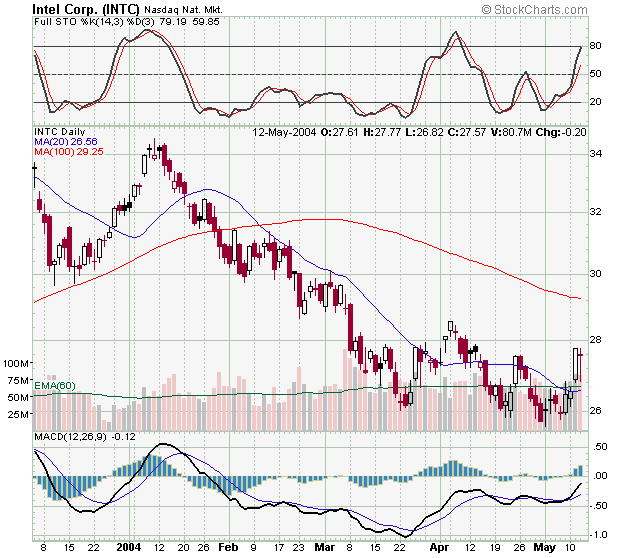The image size is (620, 558).
Task: Click date label 8 right after Mar
Action: pos(349,547)
